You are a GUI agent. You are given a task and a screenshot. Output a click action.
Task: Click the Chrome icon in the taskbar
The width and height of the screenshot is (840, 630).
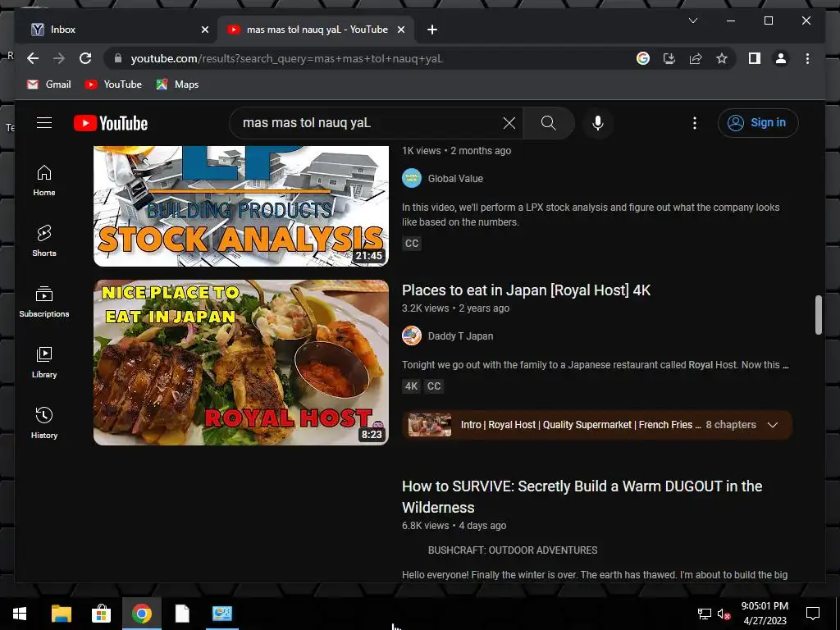pos(141,614)
